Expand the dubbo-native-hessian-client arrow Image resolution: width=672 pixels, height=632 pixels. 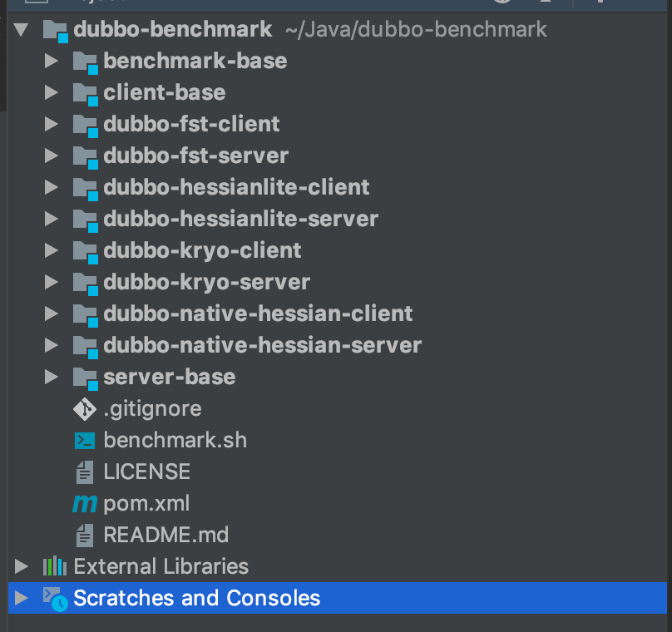52,314
